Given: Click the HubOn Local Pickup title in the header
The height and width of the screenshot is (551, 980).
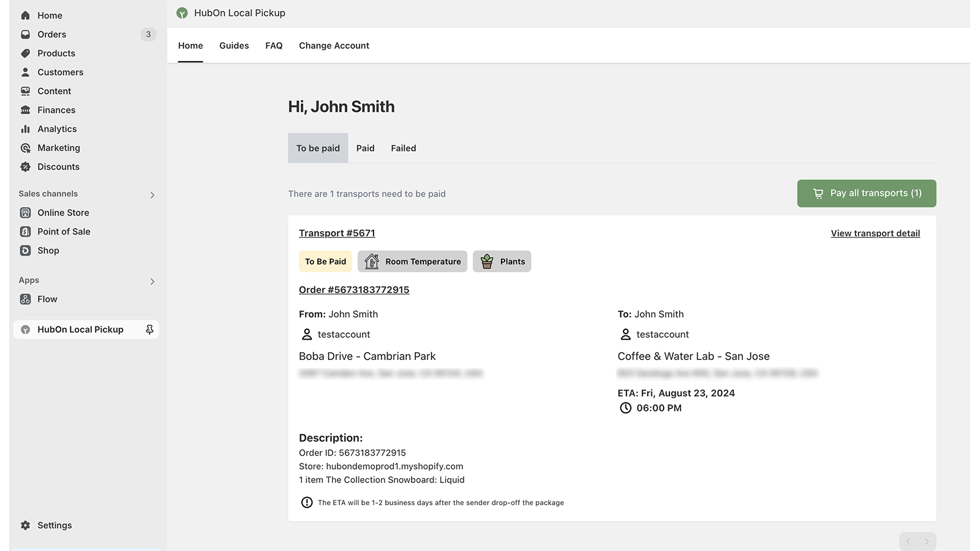Looking at the screenshot, I should [x=239, y=13].
